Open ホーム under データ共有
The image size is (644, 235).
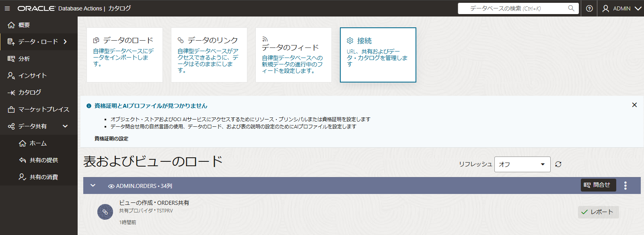[39, 143]
